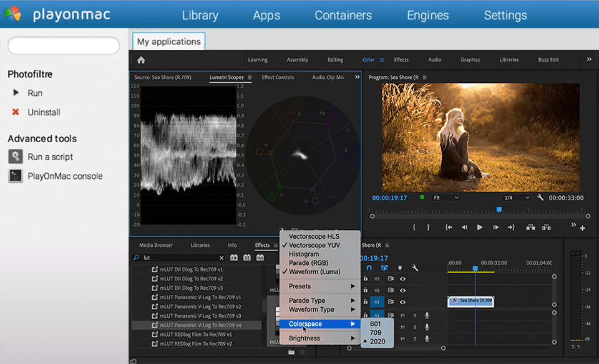Select the 709 colorspace option
The image size is (599, 364).
point(376,333)
